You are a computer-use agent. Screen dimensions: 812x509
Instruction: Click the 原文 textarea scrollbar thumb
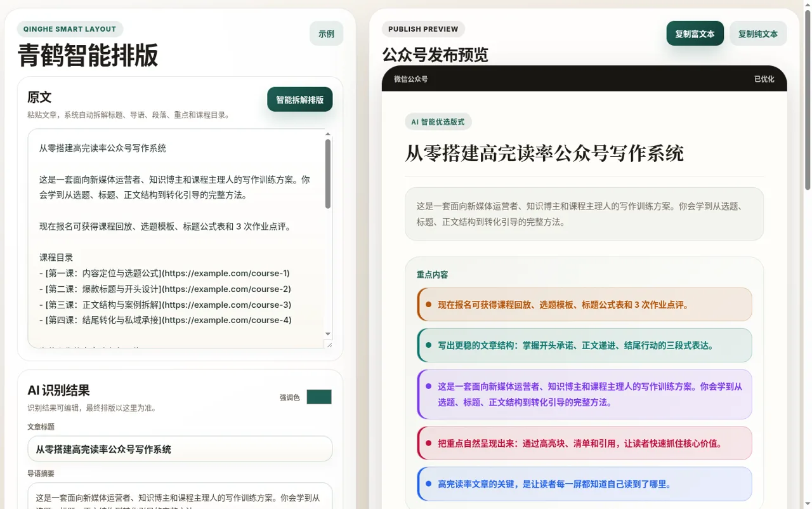[x=328, y=174]
